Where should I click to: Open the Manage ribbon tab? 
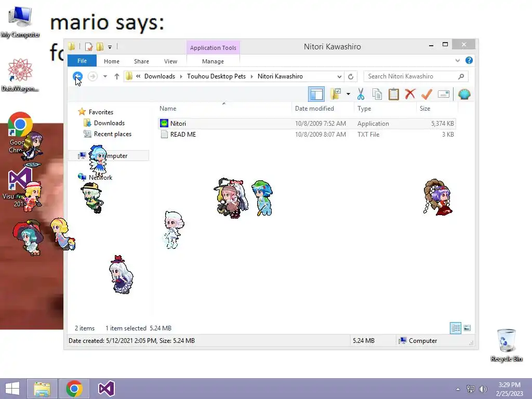(213, 61)
